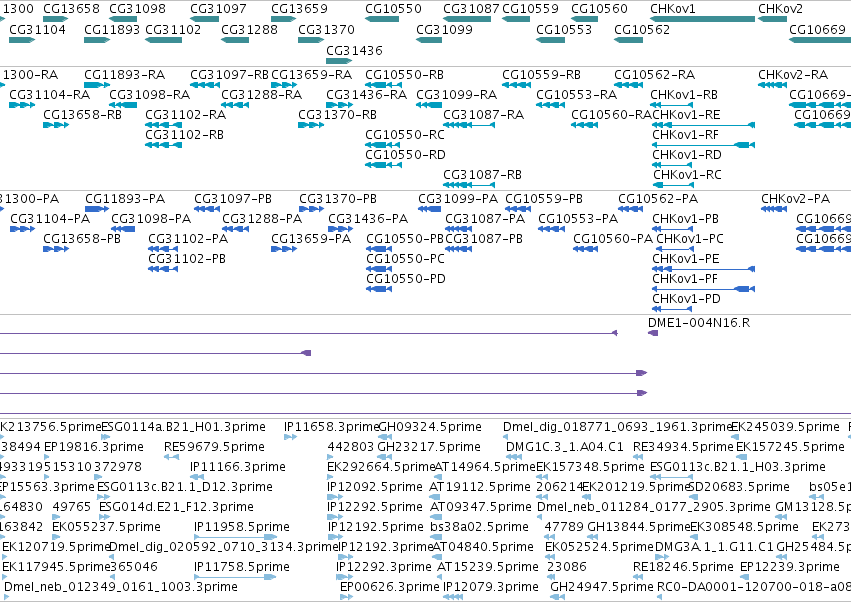The height and width of the screenshot is (602, 851).
Task: Select the CG31087-RA transcript
Action: pyautogui.click(x=469, y=125)
